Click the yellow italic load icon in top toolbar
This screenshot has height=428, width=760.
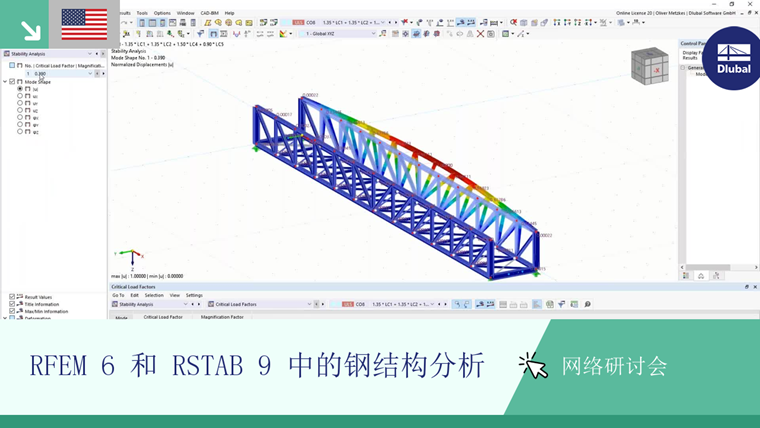207,22
